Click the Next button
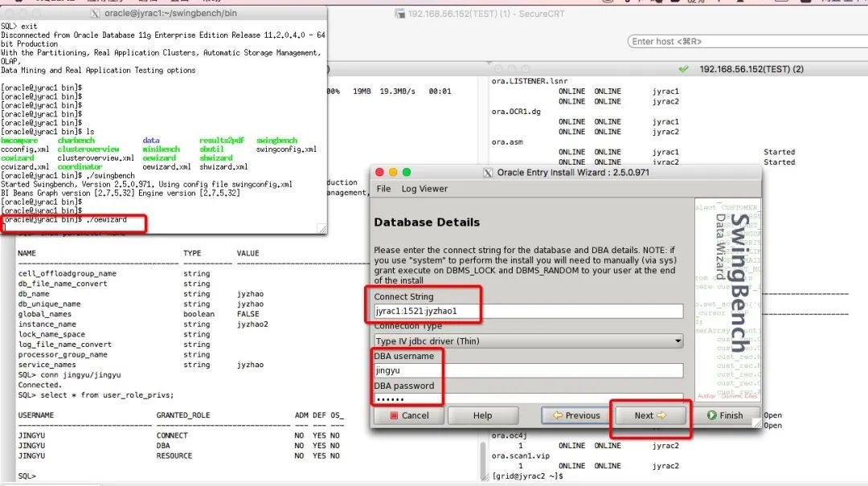The width and height of the screenshot is (868, 486). tap(650, 415)
